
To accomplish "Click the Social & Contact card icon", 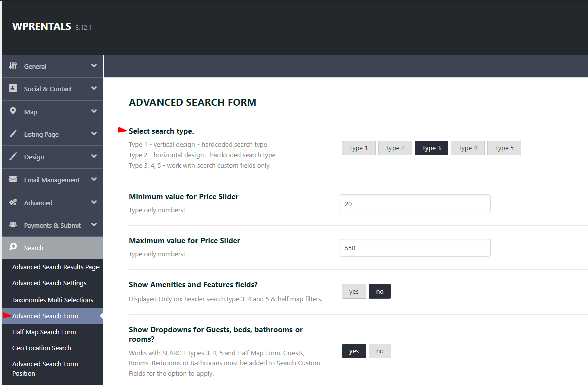I will tap(14, 88).
